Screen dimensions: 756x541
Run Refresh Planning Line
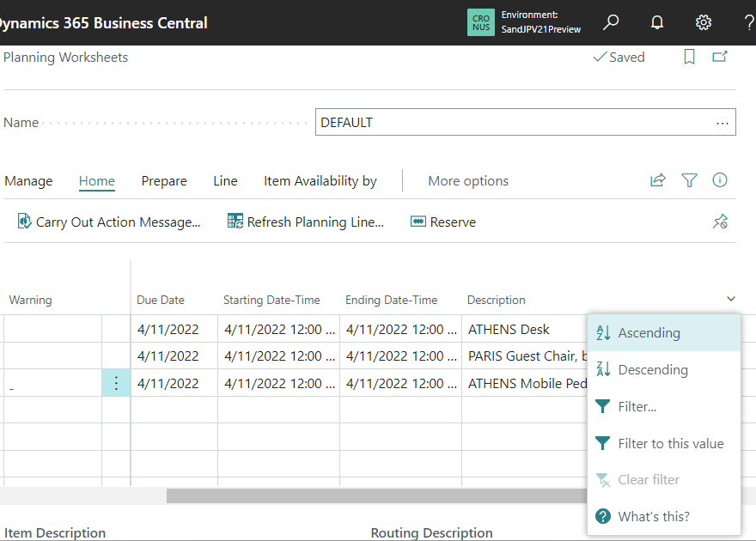[306, 222]
